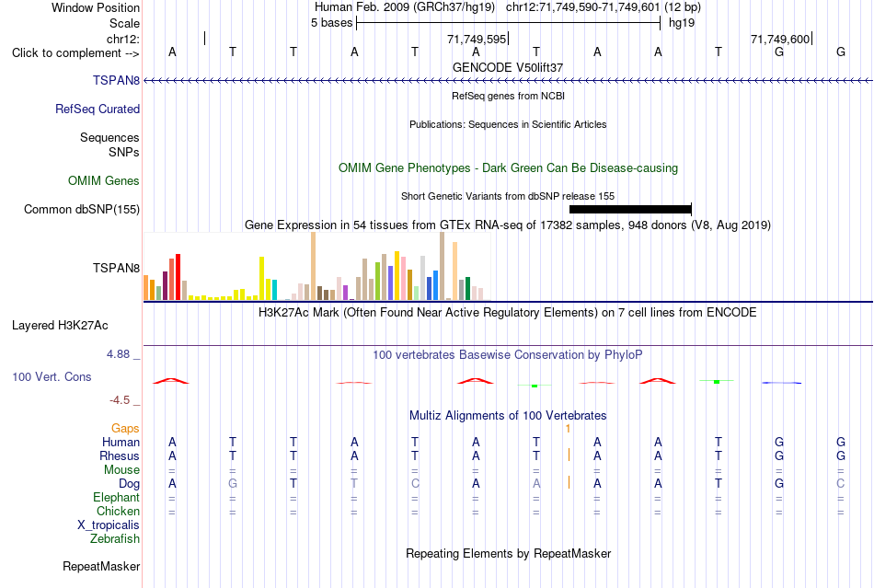Click the black dbSNP variant bar
Image resolution: width=874 pixels, height=588 pixels.
coord(630,210)
